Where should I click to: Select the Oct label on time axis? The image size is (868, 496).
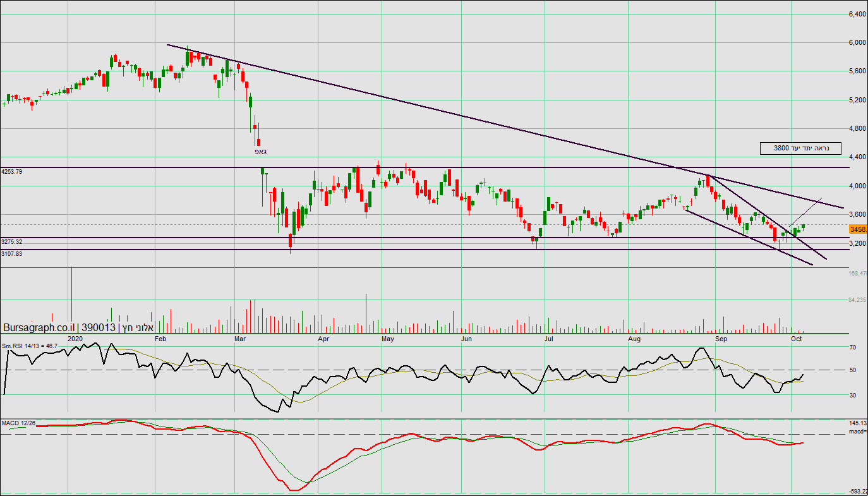797,339
